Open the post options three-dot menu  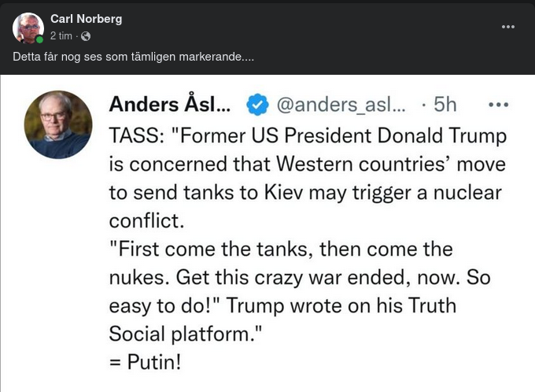[x=508, y=27]
